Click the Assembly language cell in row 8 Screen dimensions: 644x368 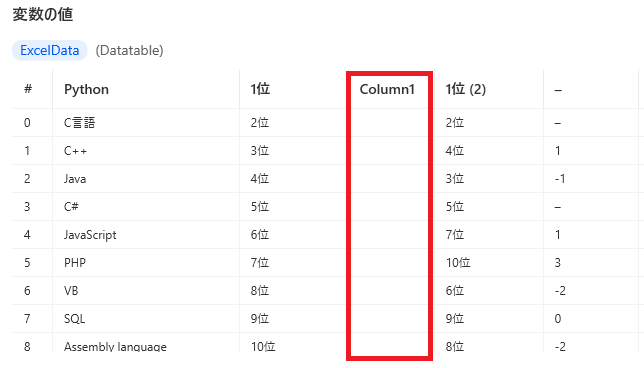pyautogui.click(x=115, y=346)
